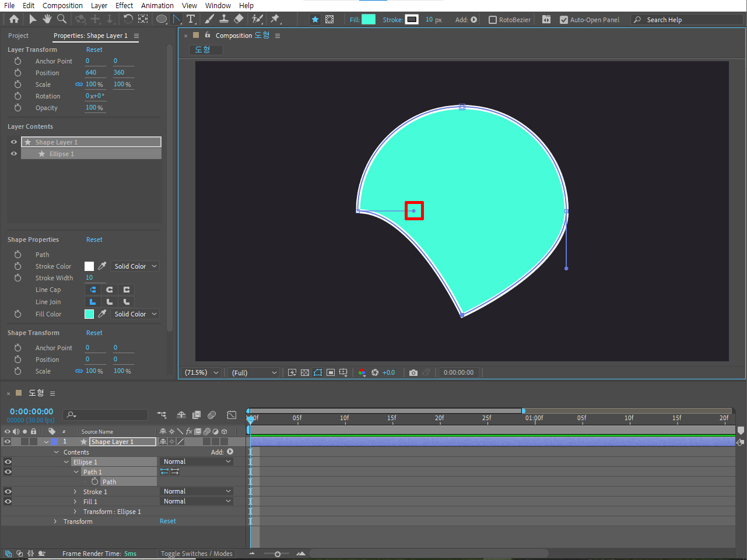The width and height of the screenshot is (747, 560).
Task: Collapse the Contents group in timeline
Action: click(x=56, y=452)
